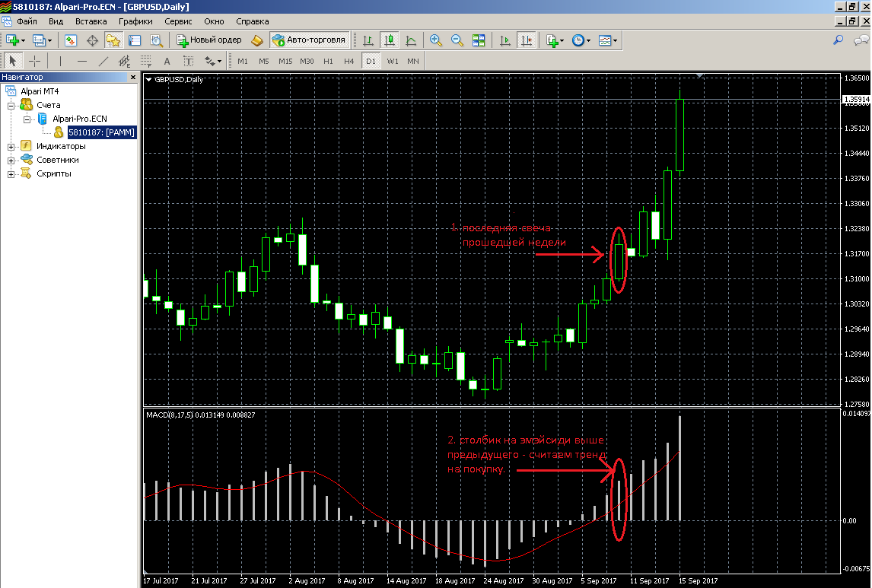Select account 5810187: [PAMM]
Viewport: 872px width, 588px height.
click(101, 132)
